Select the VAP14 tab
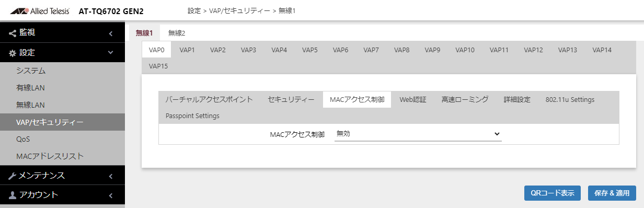Screen dimensions: 644x208 point(602,50)
